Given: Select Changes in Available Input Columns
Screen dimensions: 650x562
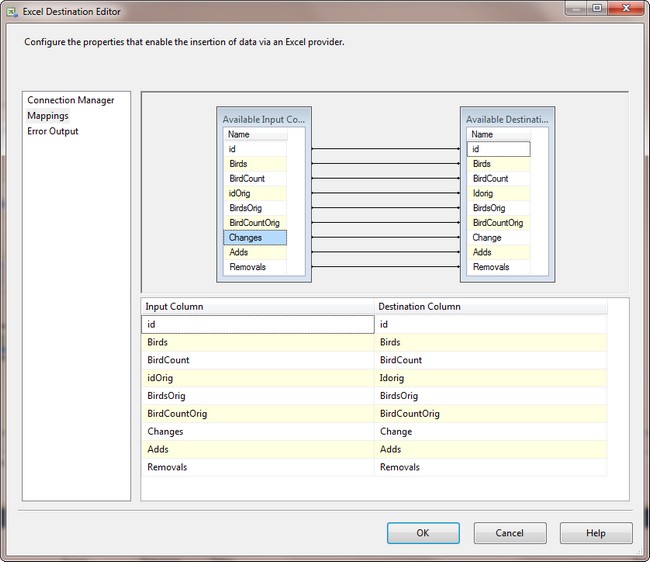Looking at the screenshot, I should click(255, 237).
